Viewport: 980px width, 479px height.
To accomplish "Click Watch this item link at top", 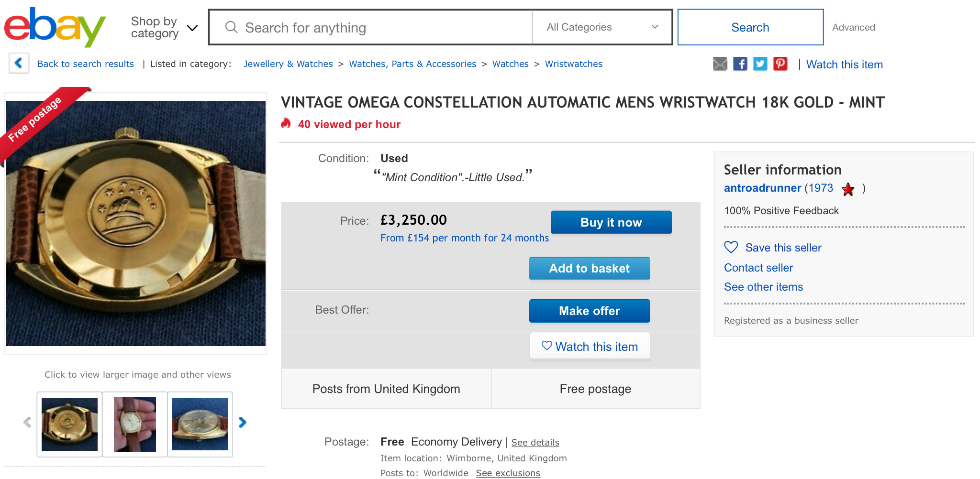I will tap(844, 65).
